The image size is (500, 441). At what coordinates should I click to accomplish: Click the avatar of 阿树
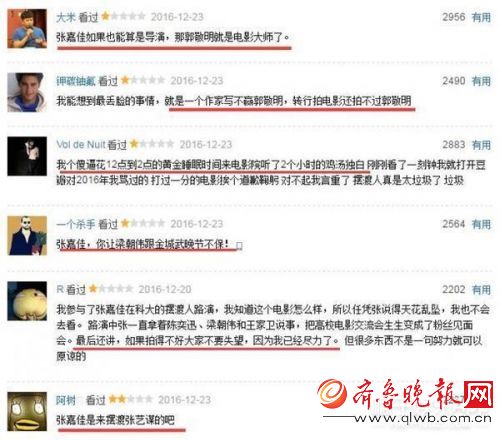click(x=27, y=411)
